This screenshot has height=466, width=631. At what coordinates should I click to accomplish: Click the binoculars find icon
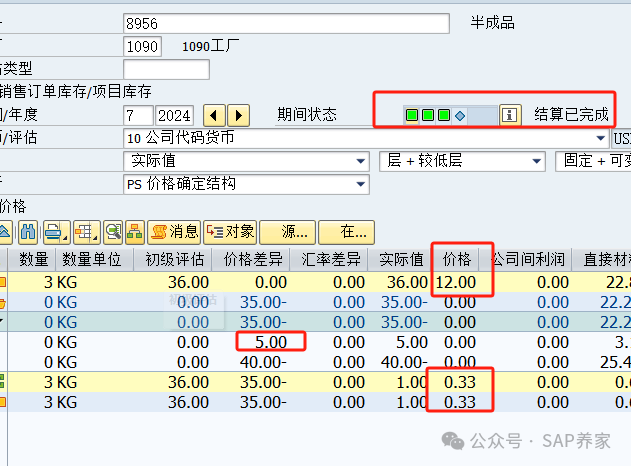(28, 232)
